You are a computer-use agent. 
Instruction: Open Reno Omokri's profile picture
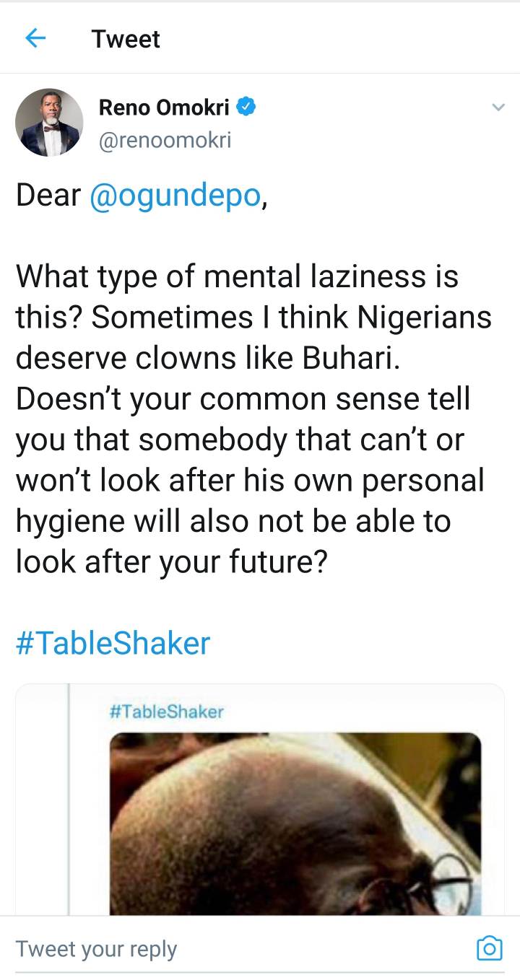click(x=49, y=123)
